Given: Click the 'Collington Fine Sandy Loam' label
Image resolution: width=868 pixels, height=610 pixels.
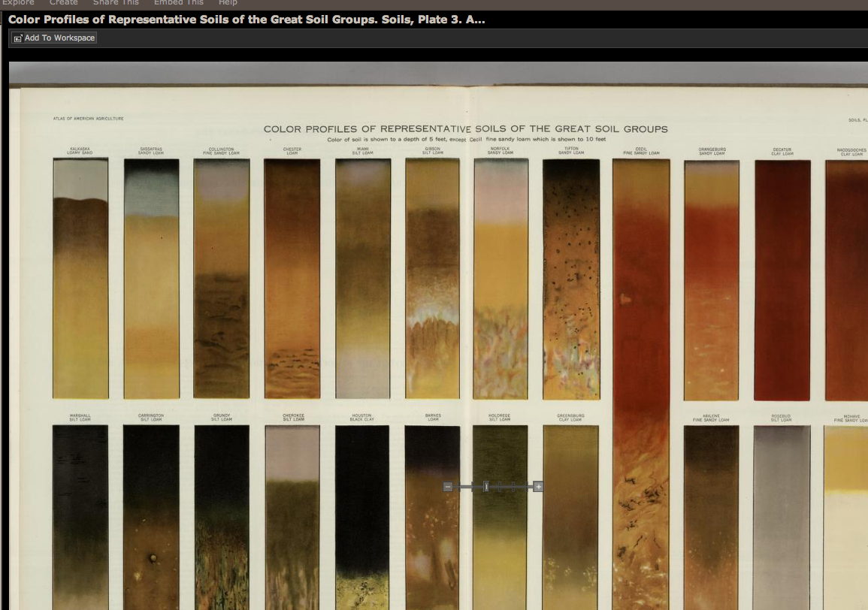Looking at the screenshot, I should pos(222,151).
